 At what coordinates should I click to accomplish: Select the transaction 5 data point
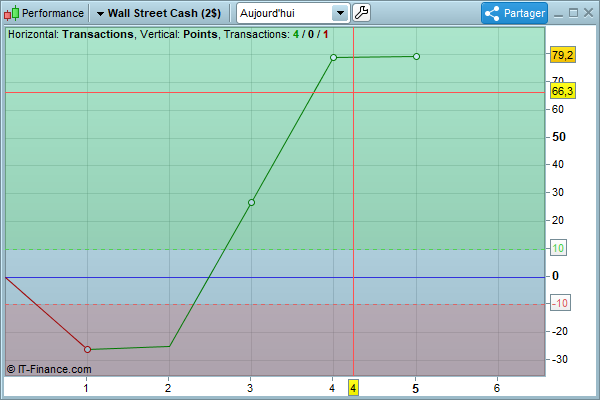pyautogui.click(x=416, y=57)
